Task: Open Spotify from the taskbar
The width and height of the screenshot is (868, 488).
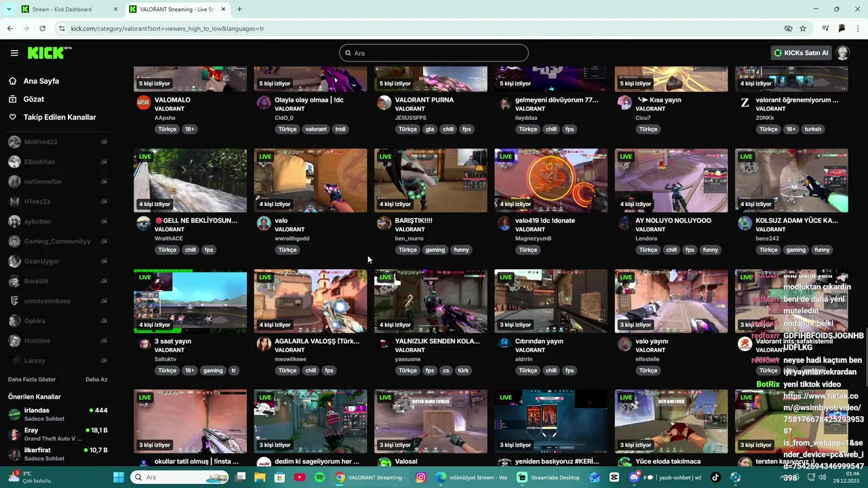Action: [x=319, y=477]
